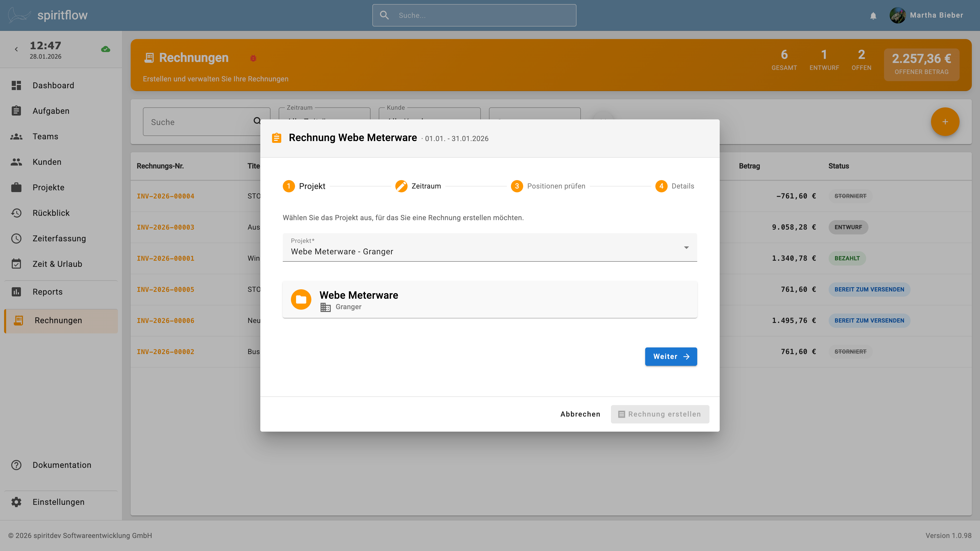Open the Zeit & Urlaub calendar icon

point(16,264)
